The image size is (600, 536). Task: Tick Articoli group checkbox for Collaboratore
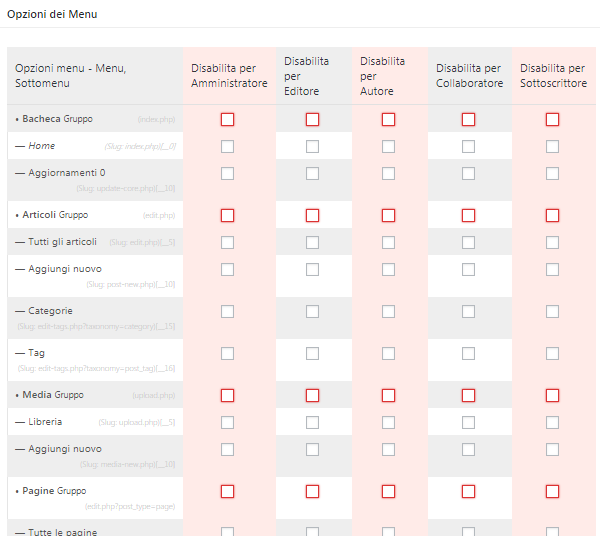[468, 215]
